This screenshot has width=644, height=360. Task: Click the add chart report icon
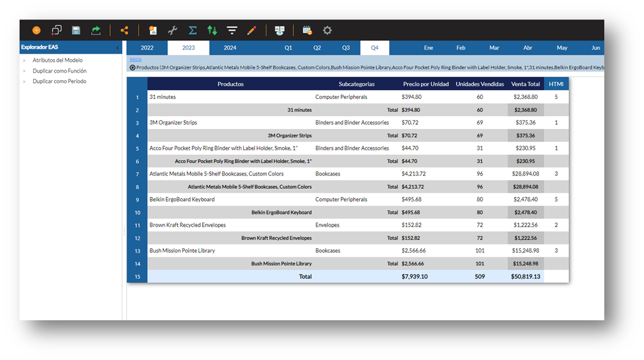(153, 30)
